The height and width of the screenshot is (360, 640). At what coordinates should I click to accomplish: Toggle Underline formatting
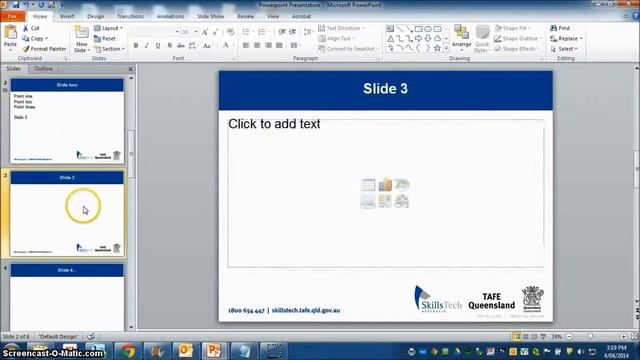pos(158,45)
